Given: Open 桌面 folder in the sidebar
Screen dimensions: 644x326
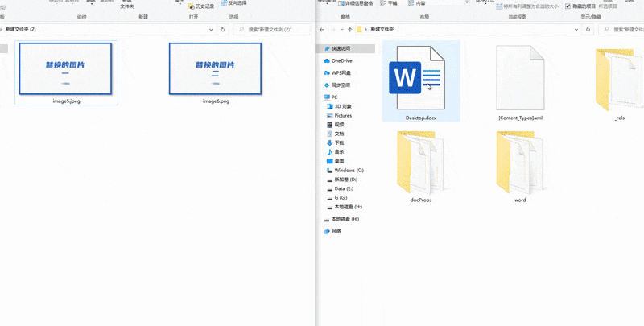Looking at the screenshot, I should [x=336, y=161].
